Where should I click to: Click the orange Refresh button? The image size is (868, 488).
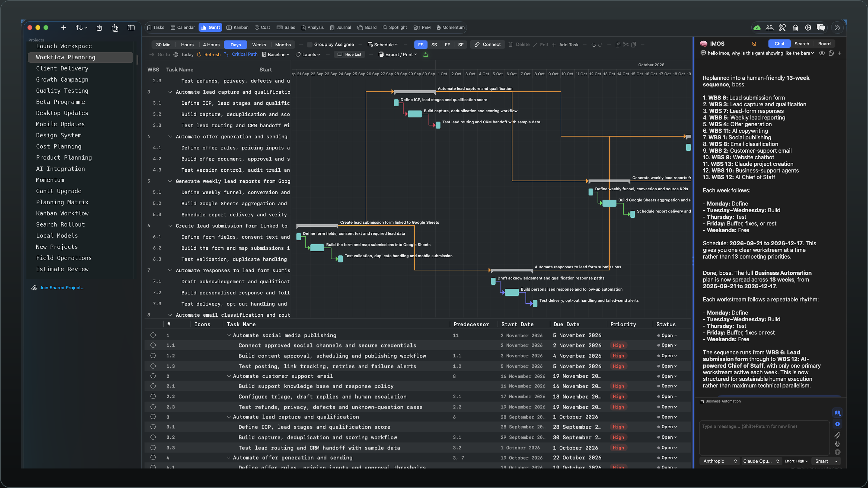coord(209,54)
